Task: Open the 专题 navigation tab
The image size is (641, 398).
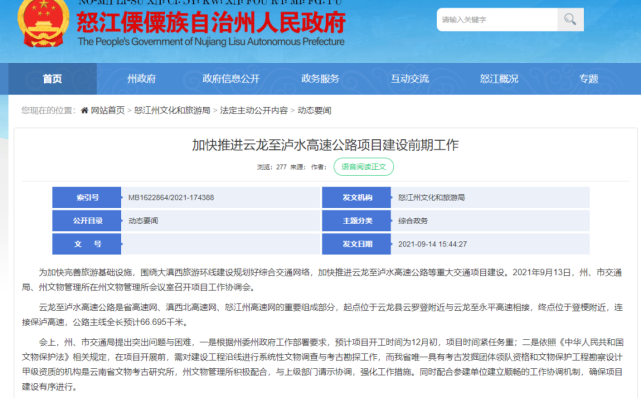Action: coord(589,79)
